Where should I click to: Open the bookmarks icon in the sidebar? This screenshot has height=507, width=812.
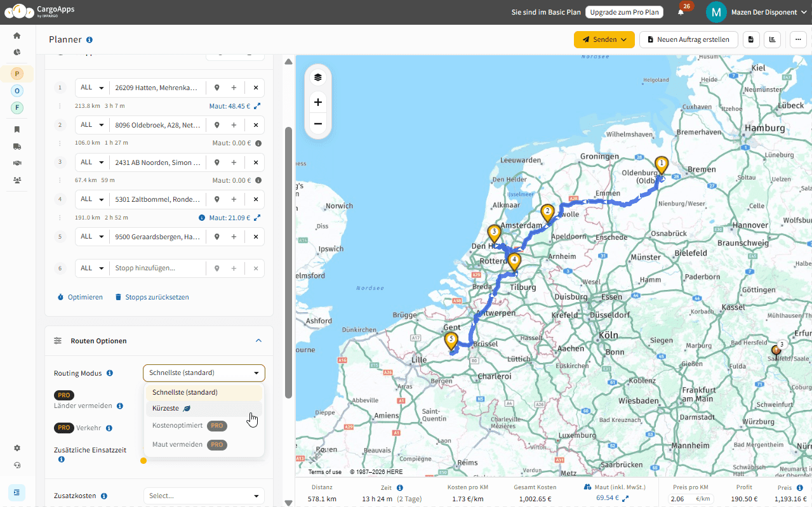point(17,129)
